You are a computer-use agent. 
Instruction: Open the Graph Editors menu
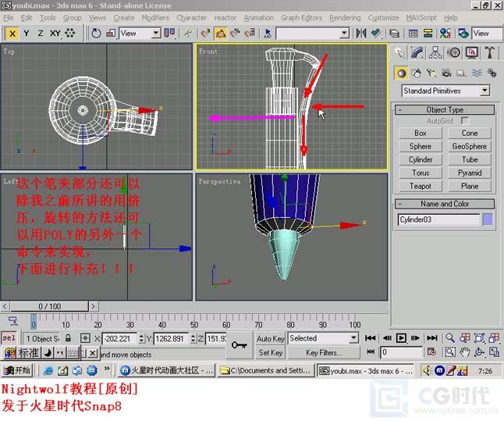pyautogui.click(x=301, y=18)
